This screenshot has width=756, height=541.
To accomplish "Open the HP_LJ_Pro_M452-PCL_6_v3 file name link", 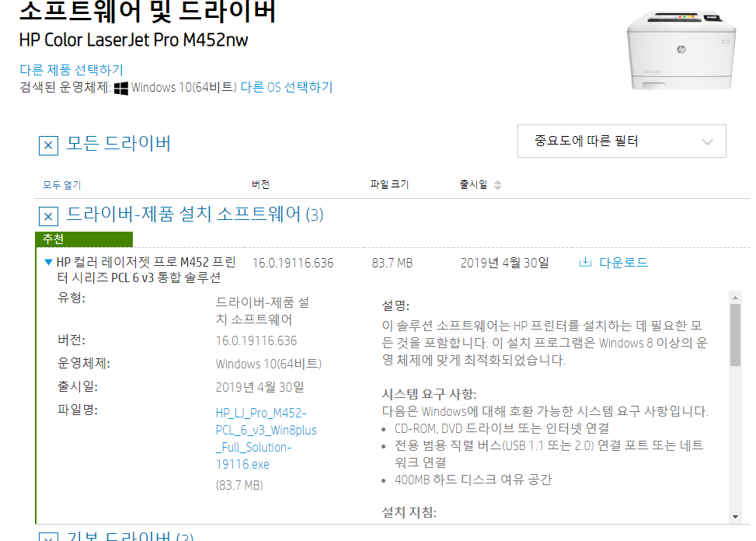I will pos(266,438).
